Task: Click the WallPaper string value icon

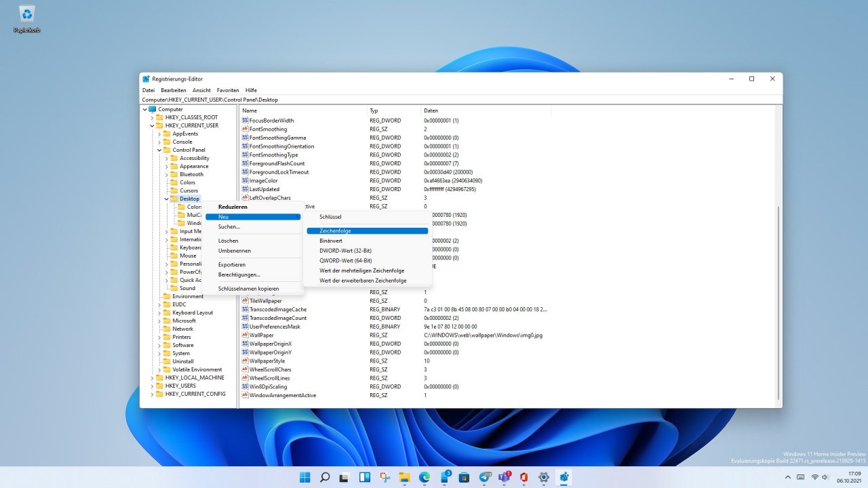Action: point(245,335)
